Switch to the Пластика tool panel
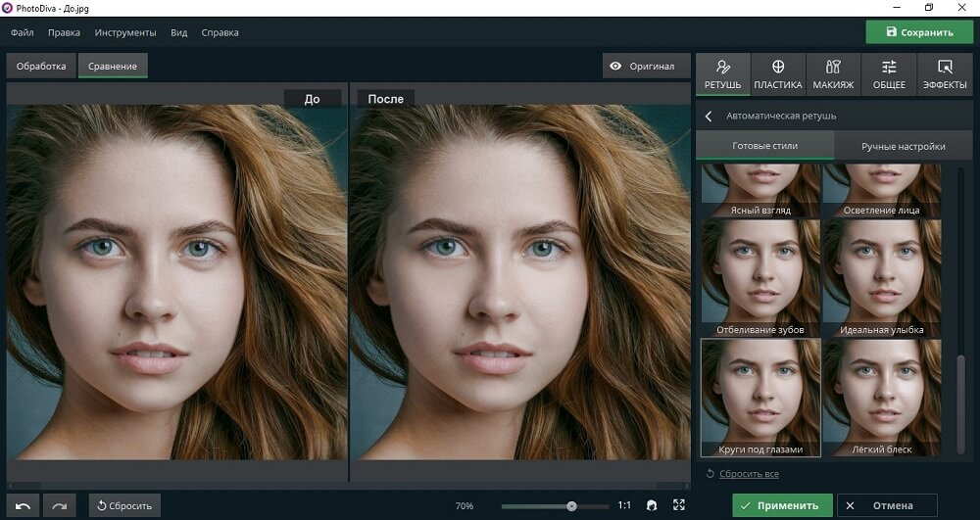Viewport: 980px width, 520px height. [x=778, y=74]
